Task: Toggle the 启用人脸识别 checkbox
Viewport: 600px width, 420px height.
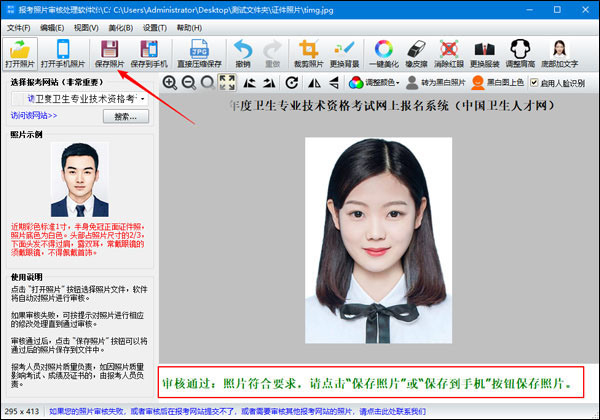Action: point(533,82)
